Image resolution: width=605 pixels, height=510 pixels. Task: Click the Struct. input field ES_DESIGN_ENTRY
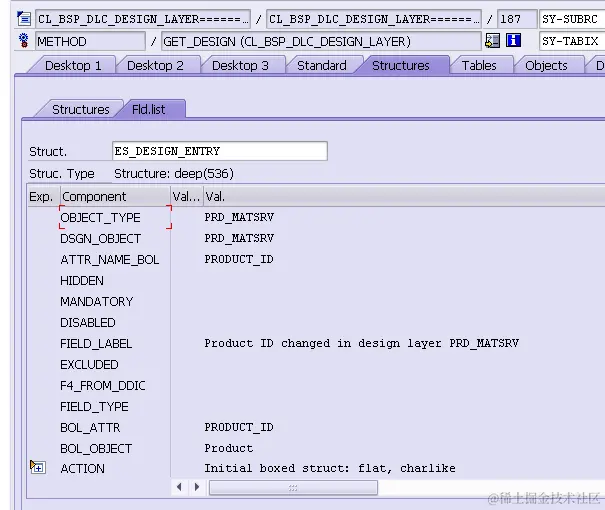click(220, 151)
